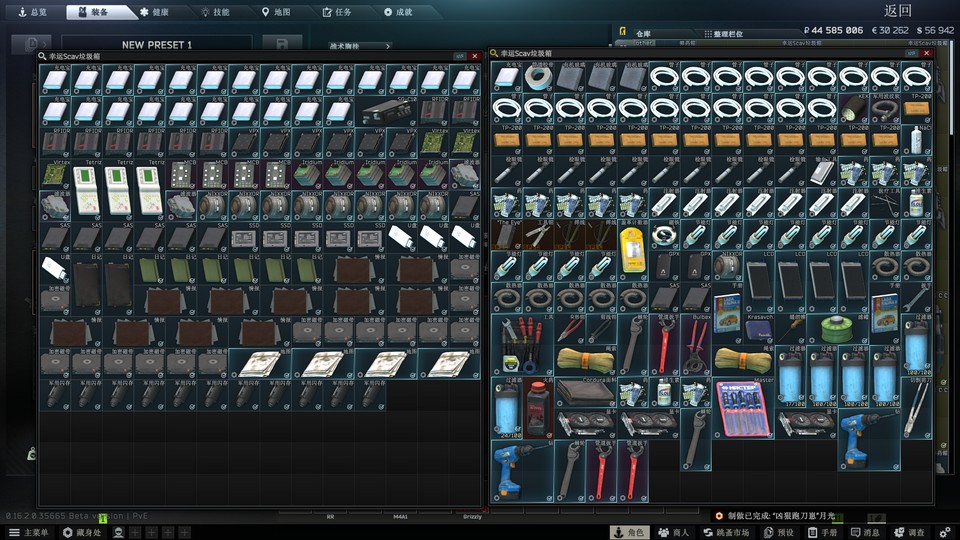Open the 预设 presets screen
Viewport: 960px width, 540px height.
pos(779,533)
